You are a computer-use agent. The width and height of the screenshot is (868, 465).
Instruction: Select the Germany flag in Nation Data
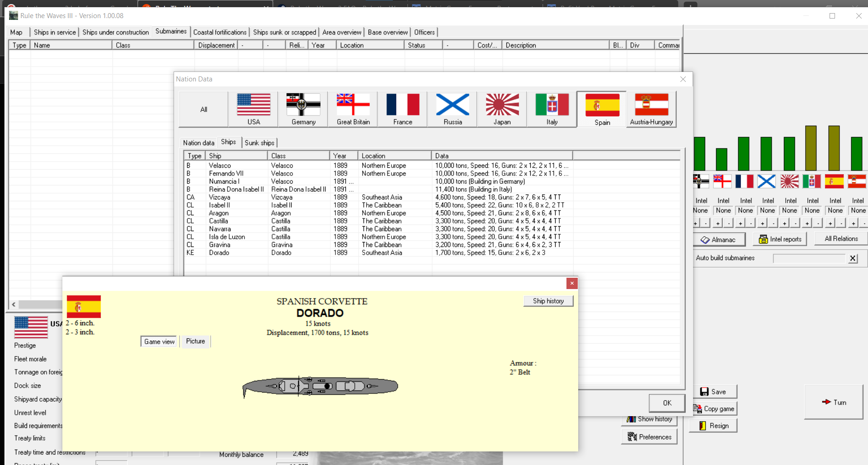pos(303,109)
